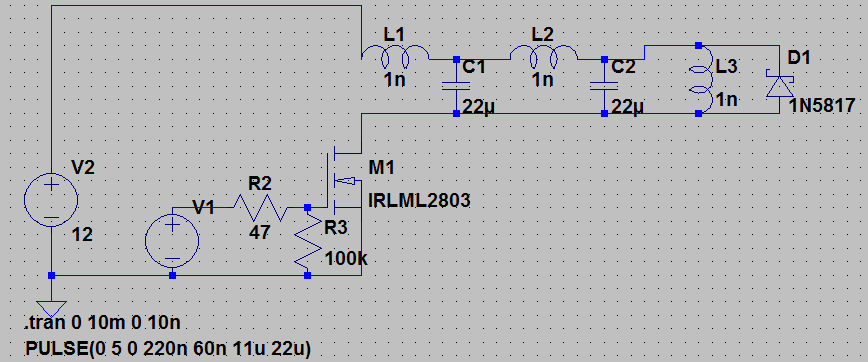
Task: Click the R2 value 47
Action: [259, 232]
